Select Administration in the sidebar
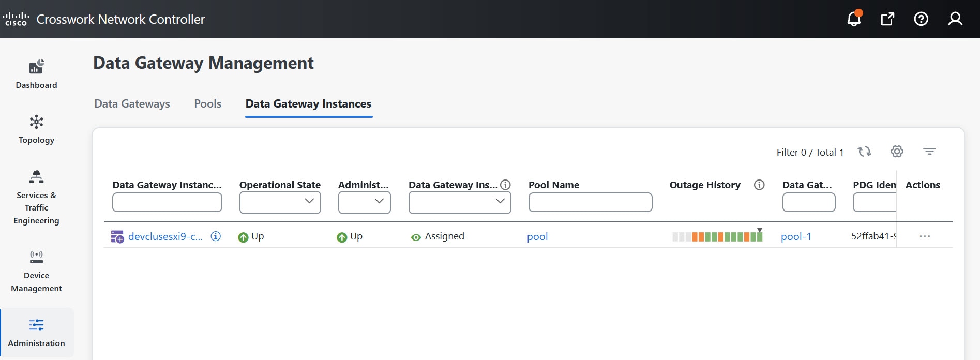This screenshot has width=980, height=360. tap(36, 333)
